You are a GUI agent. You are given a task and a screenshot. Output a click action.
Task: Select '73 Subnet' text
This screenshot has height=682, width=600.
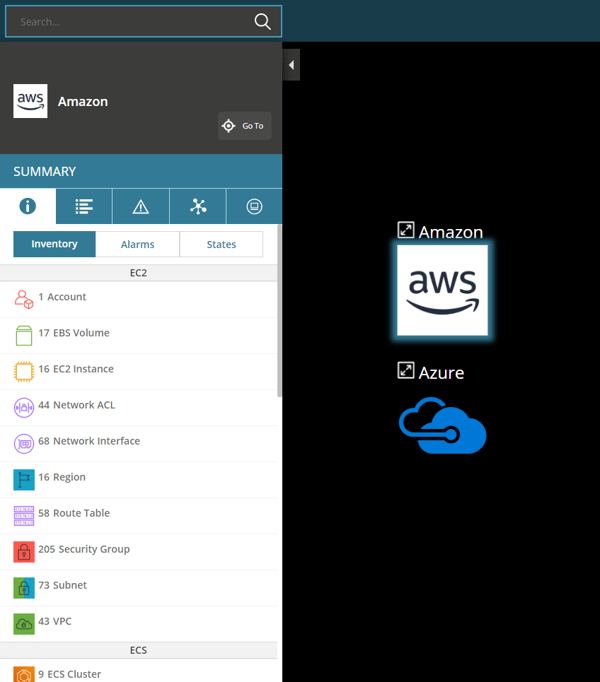coord(63,585)
